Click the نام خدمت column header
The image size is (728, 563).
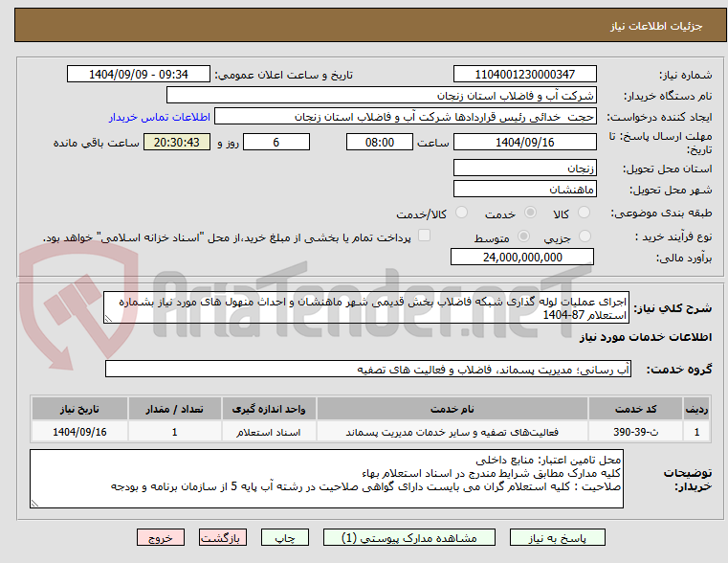452,409
